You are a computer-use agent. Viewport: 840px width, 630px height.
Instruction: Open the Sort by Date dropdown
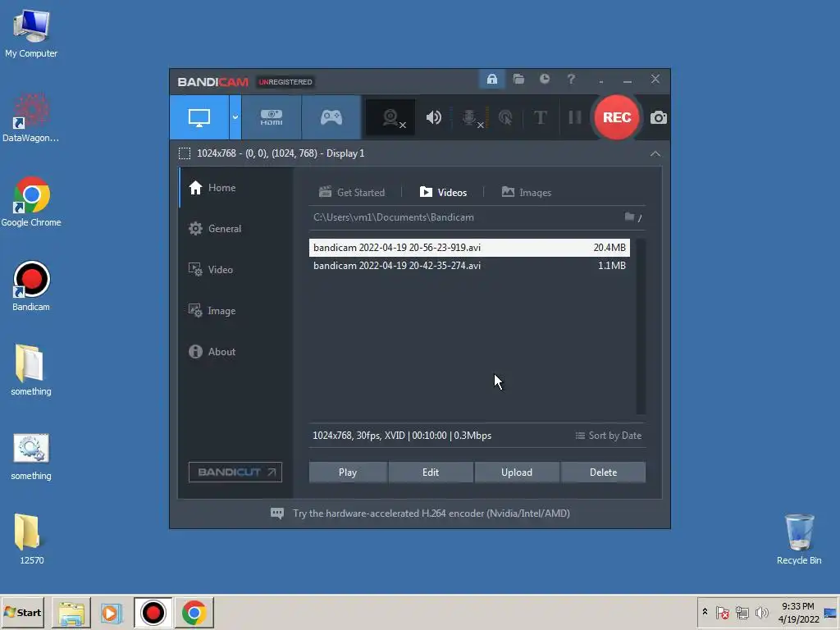click(x=609, y=436)
